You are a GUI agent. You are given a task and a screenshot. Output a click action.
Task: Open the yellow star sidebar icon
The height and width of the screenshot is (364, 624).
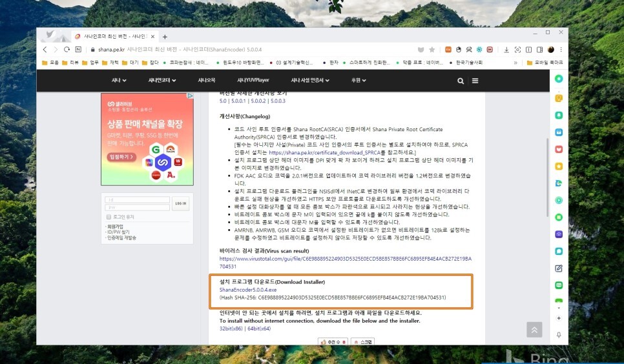click(559, 167)
